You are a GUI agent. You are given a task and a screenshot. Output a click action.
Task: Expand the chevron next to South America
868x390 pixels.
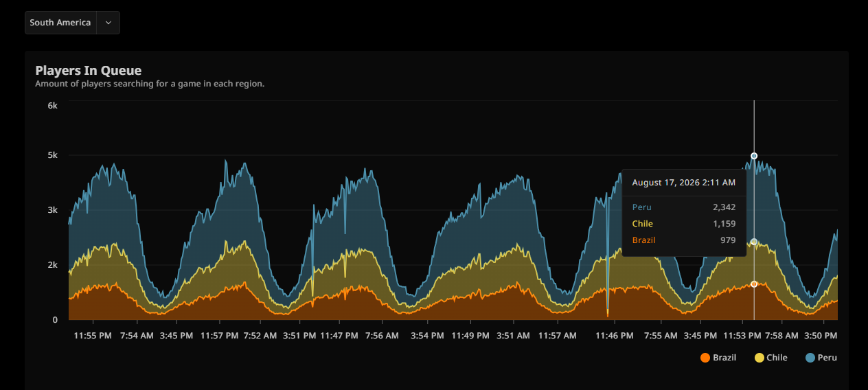(x=108, y=23)
